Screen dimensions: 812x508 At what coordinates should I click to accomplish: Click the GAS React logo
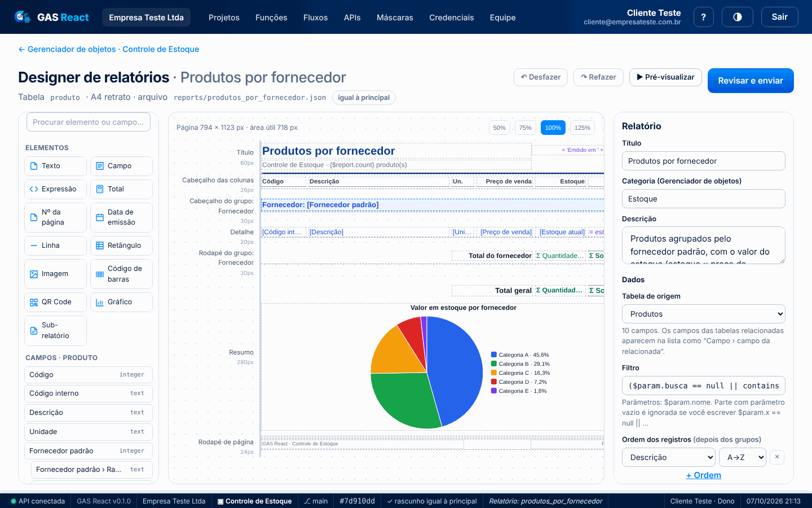click(x=51, y=17)
